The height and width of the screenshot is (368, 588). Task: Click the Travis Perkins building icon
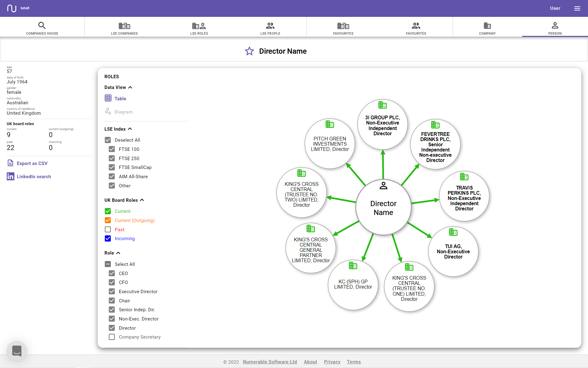click(x=464, y=177)
